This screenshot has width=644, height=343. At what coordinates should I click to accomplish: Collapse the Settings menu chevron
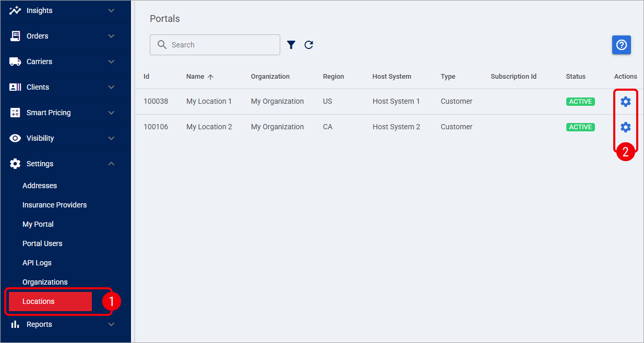[111, 164]
